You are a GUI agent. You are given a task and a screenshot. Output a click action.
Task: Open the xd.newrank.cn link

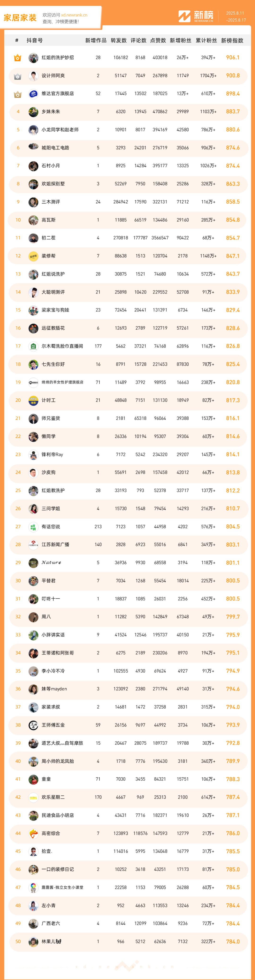[74, 15]
